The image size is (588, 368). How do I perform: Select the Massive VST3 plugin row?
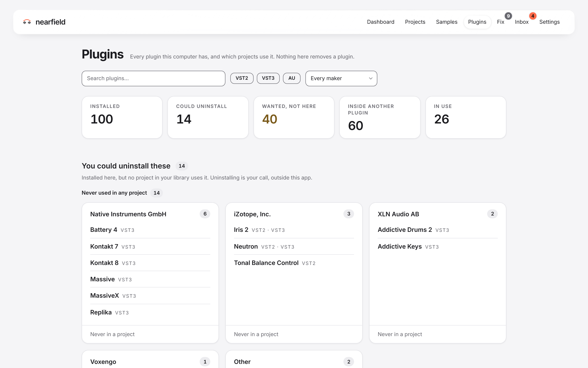[150, 279]
